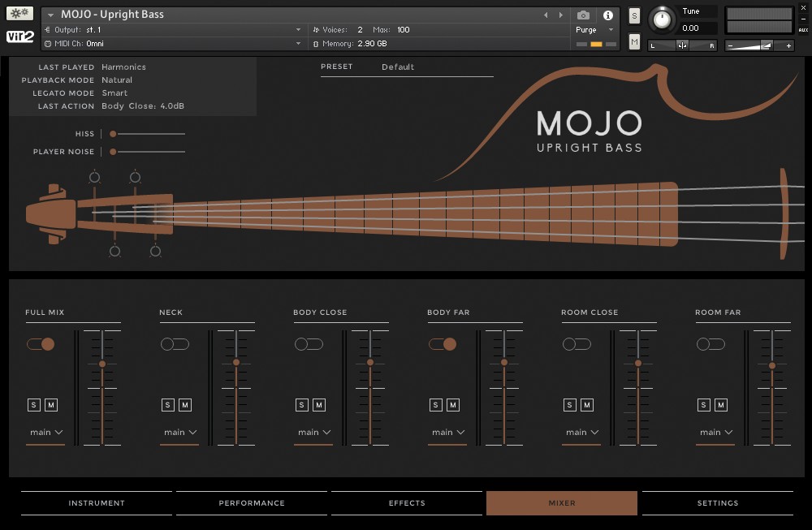The image size is (812, 530).
Task: Enable the Neck microphone toggle
Action: tap(175, 344)
